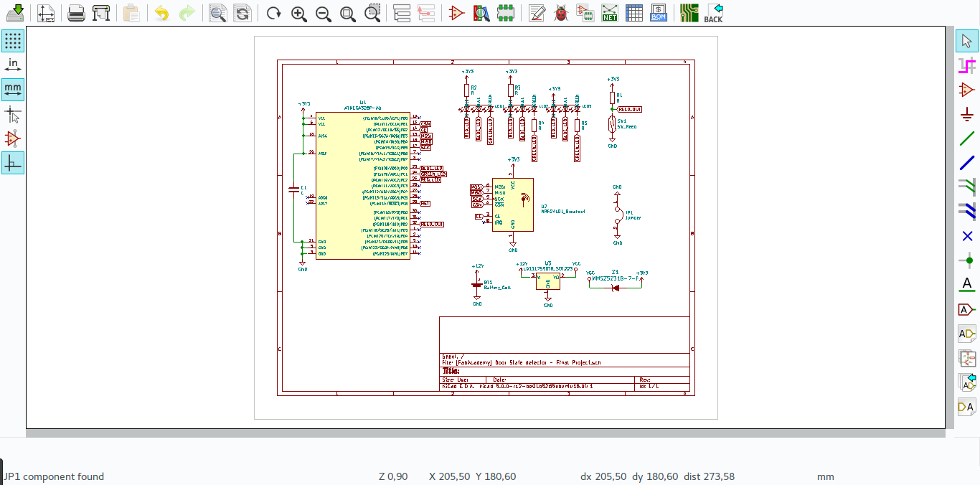Generate a bill of materials
The image size is (980, 485).
pos(659,12)
